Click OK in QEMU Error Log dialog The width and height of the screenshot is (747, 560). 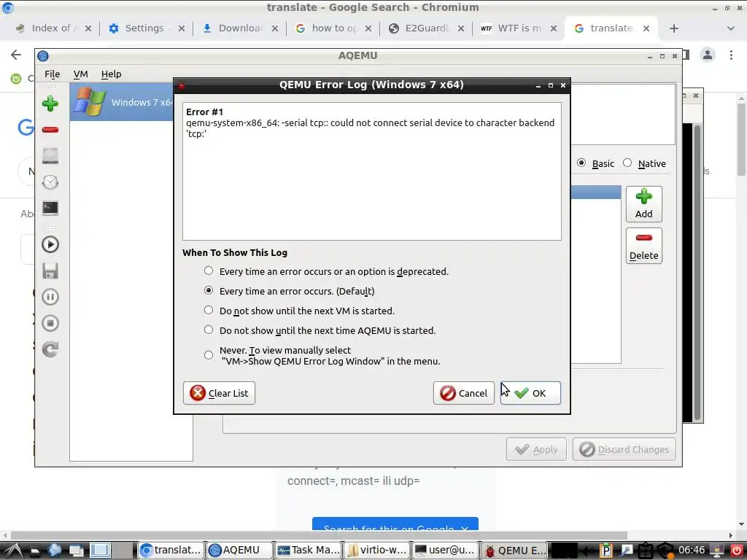pyautogui.click(x=530, y=393)
